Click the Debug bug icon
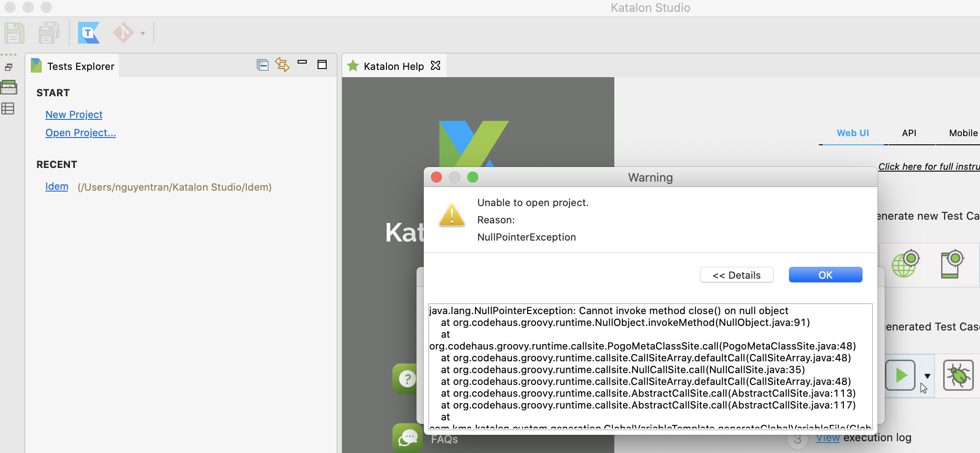Screen dimensions: 980x453 (959, 375)
